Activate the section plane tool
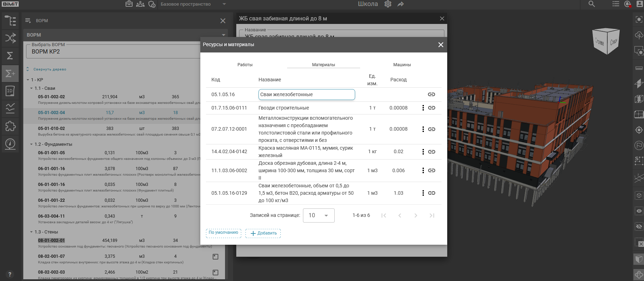The image size is (644, 281). pos(639,83)
